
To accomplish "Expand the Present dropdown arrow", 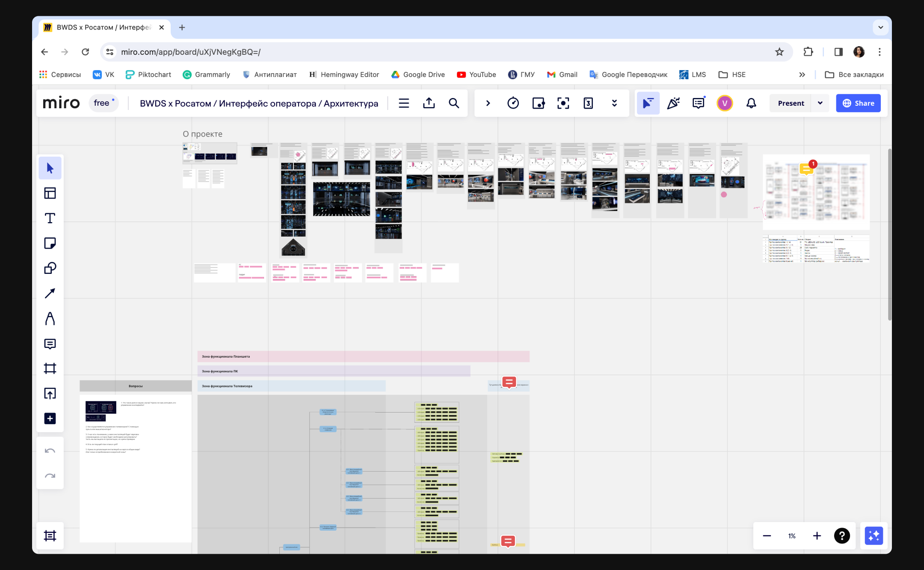I will click(820, 103).
